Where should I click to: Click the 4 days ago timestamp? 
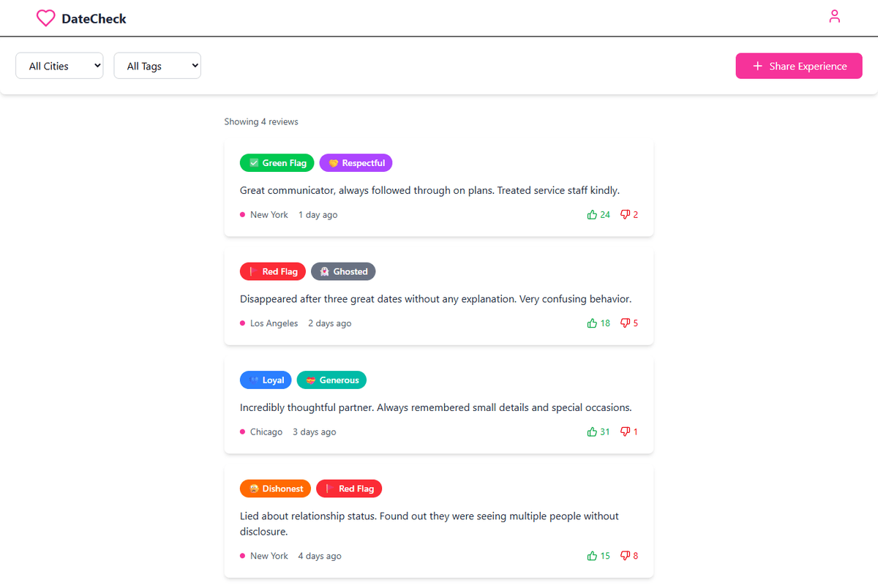pos(320,556)
